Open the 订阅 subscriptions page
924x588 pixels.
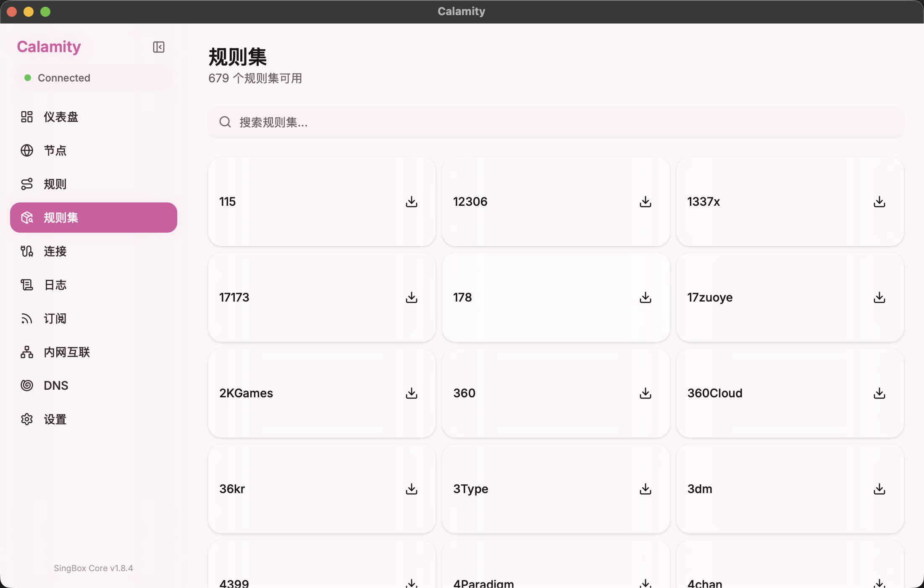click(55, 318)
